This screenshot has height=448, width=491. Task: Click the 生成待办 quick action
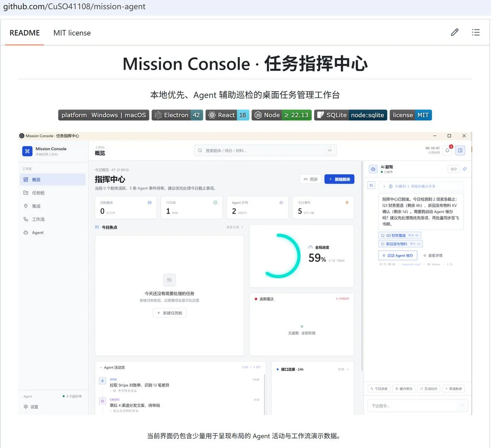pos(428,389)
